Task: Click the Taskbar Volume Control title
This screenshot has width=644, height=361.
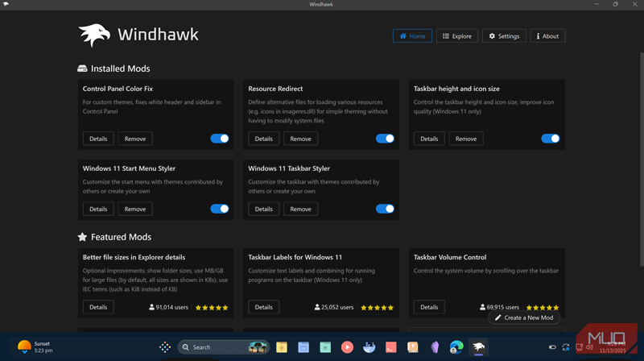Action: tap(450, 257)
